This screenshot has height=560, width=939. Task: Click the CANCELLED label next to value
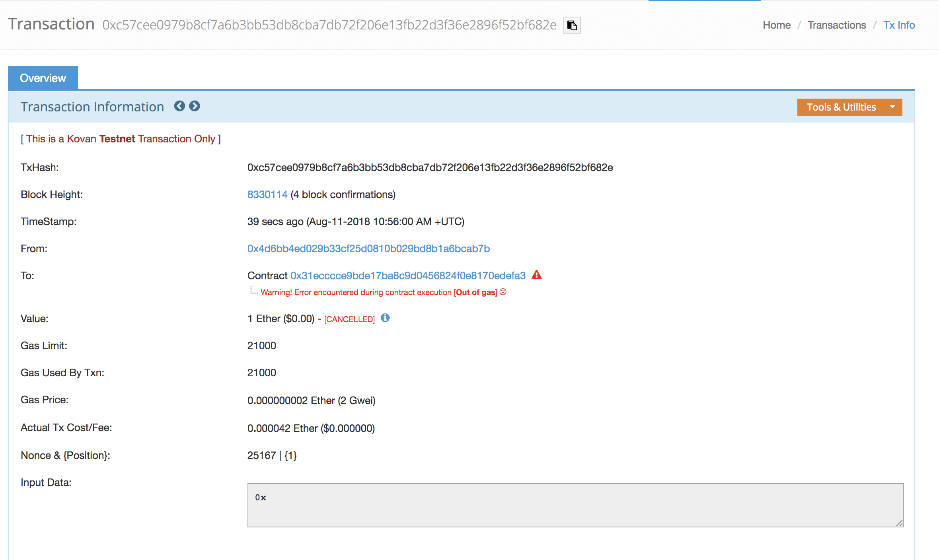(x=349, y=319)
